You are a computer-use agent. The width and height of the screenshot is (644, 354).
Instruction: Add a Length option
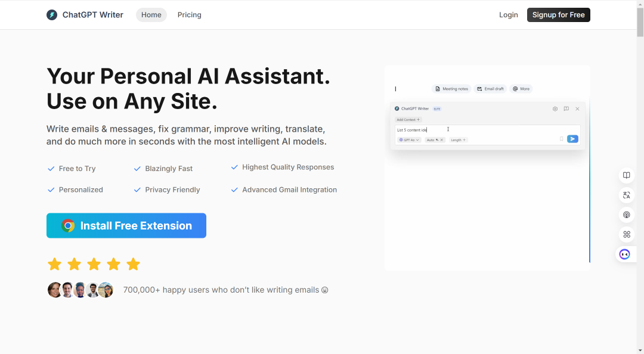coord(459,140)
